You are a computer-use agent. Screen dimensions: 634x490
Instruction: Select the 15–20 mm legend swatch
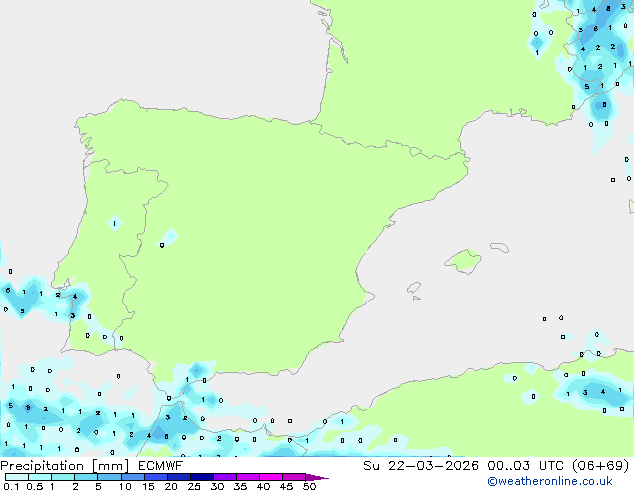point(155,477)
